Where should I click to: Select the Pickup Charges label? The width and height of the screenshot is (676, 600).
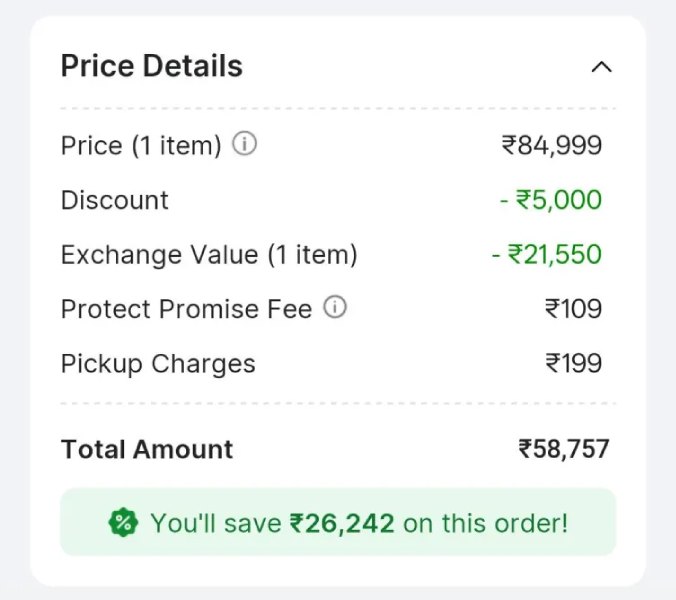tap(158, 364)
